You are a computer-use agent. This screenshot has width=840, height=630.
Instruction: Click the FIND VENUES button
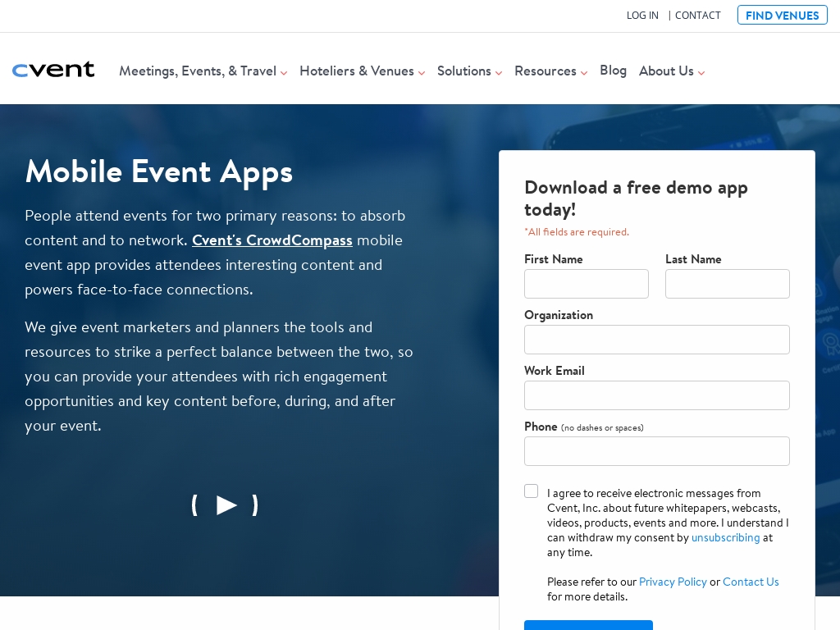pyautogui.click(x=782, y=16)
